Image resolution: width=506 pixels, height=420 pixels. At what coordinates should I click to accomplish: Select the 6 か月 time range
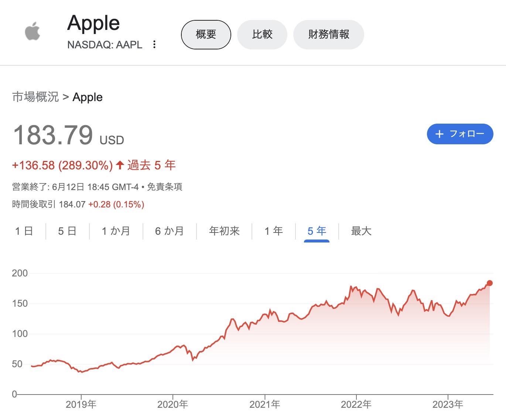click(x=170, y=231)
